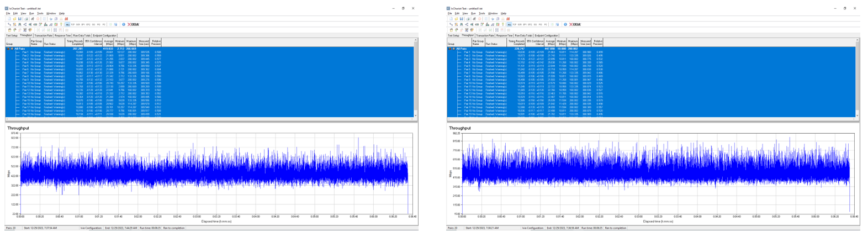Click Timing Records Completed header, left window

(x=75, y=43)
